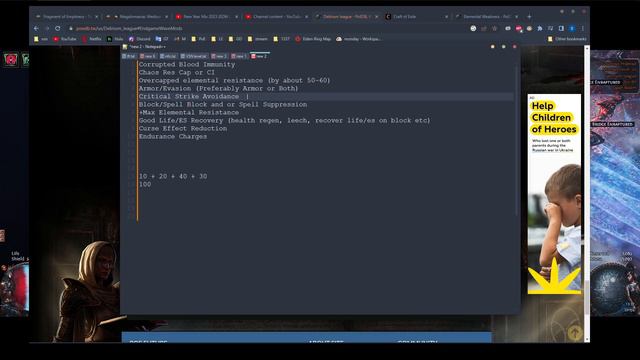The height and width of the screenshot is (360, 640).
Task: Open the Hulu bookmark
Action: 115,39
